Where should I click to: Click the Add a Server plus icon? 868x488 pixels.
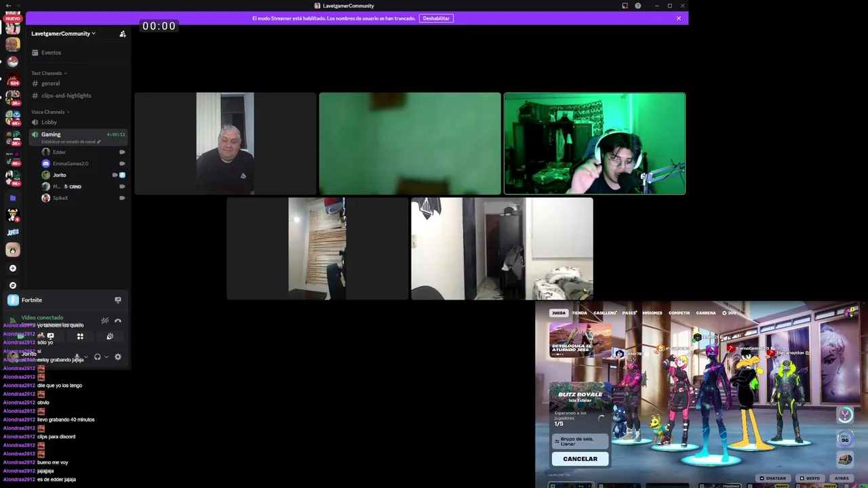13,268
